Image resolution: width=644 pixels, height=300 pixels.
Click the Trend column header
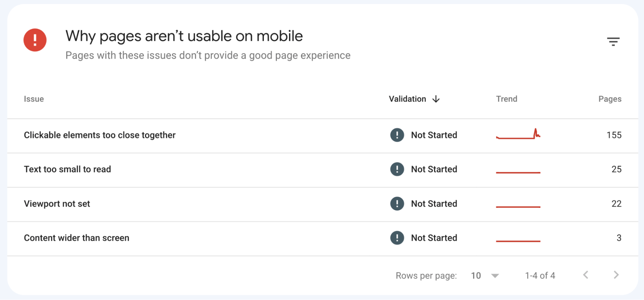[x=506, y=99]
